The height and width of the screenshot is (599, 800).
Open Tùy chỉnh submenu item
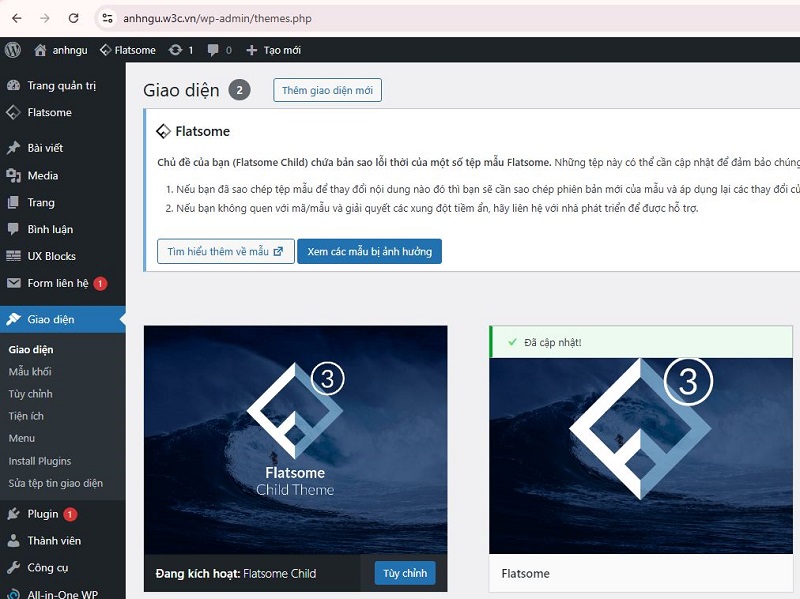[x=30, y=394]
